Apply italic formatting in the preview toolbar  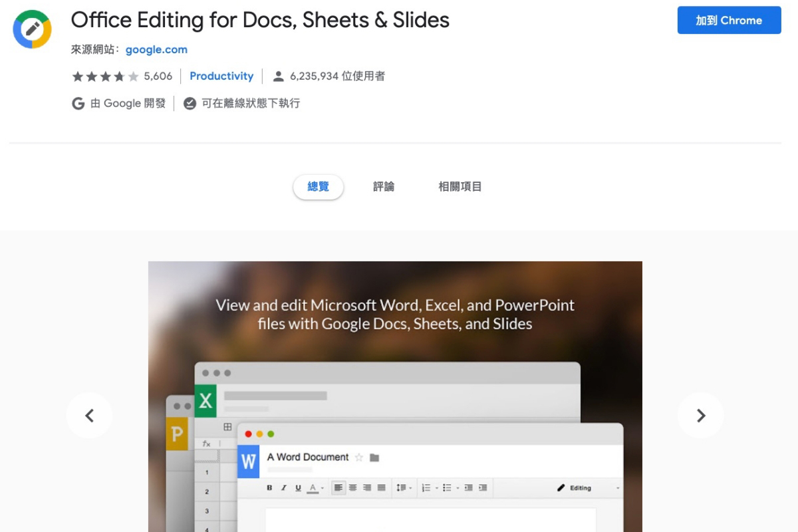[x=283, y=487]
